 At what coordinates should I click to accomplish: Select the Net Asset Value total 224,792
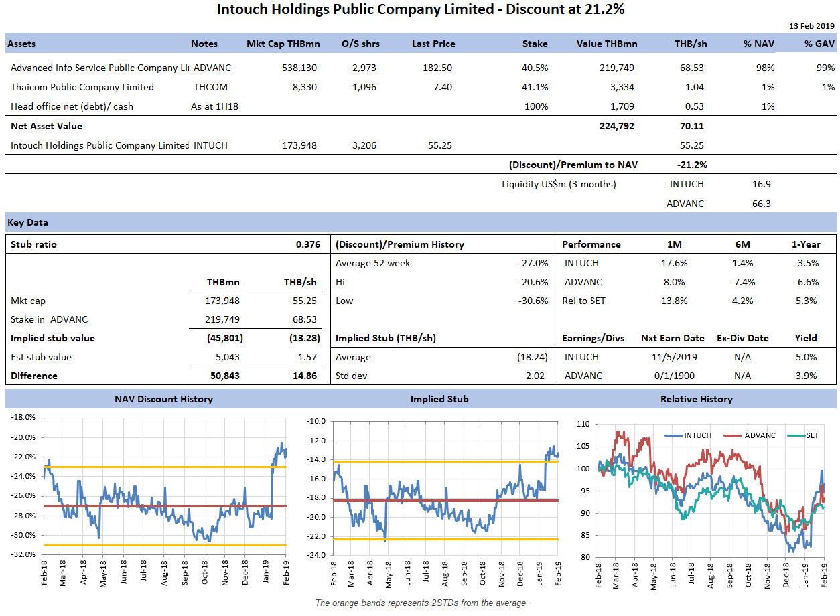click(616, 126)
